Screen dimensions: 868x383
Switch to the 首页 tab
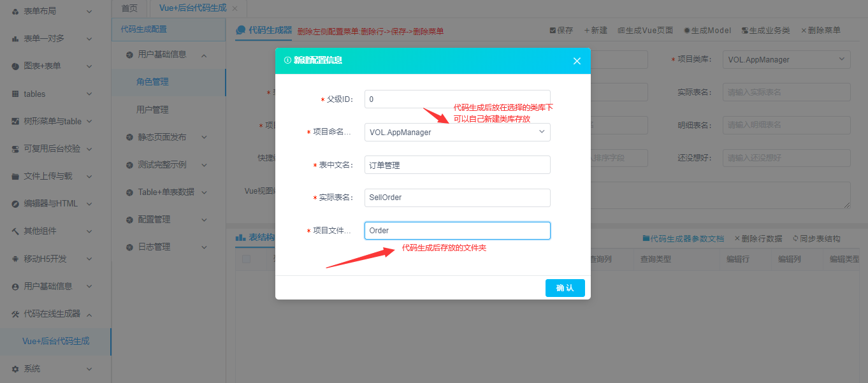pyautogui.click(x=129, y=8)
